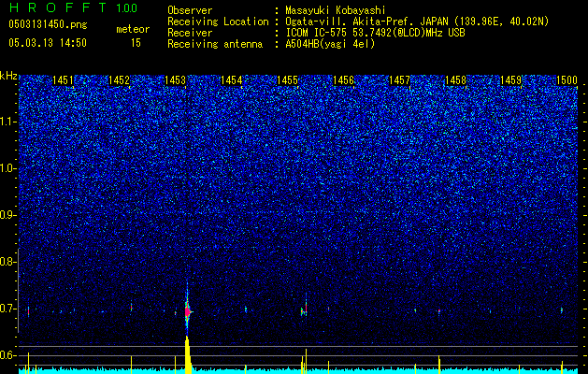This screenshot has width=588, height=374.
Task: Click the 1452 time marker
Action: click(119, 79)
